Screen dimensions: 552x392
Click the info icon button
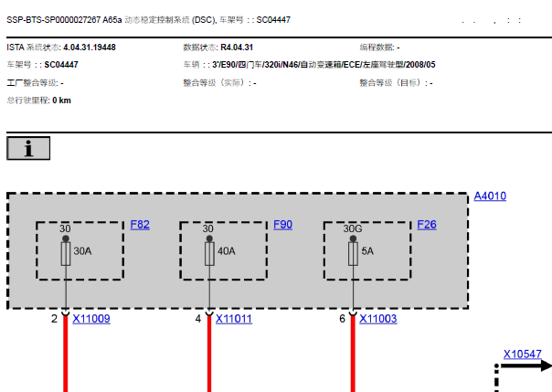pos(28,148)
